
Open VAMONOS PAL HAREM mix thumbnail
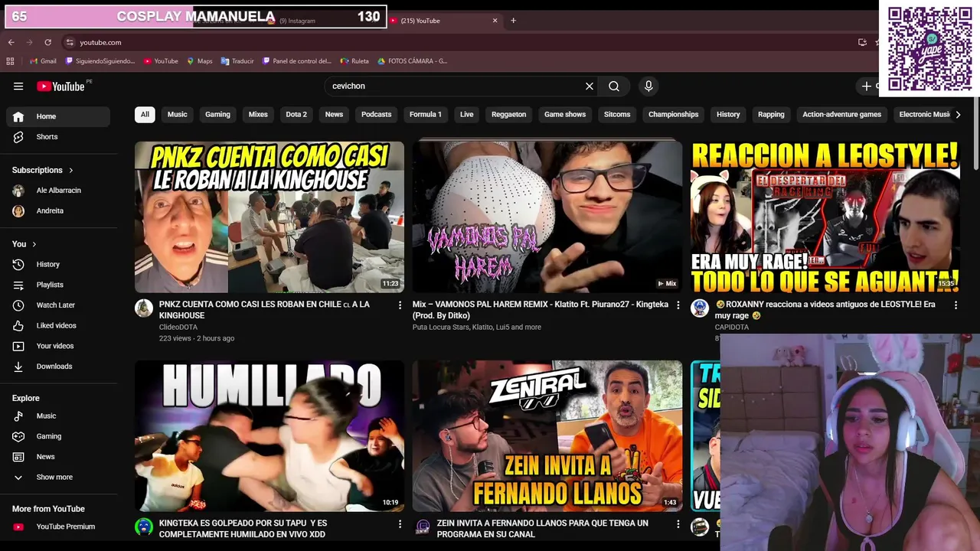pos(547,217)
